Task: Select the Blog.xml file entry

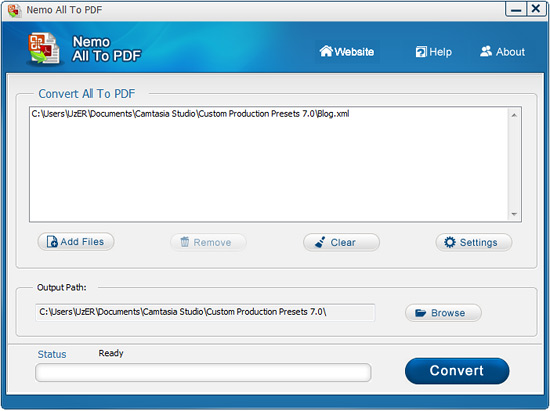Action: pos(190,114)
